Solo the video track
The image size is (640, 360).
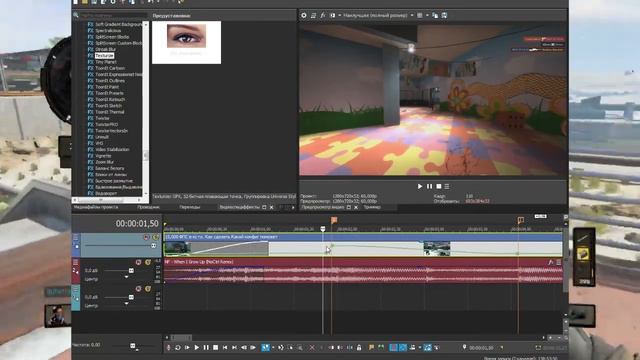[x=156, y=237]
